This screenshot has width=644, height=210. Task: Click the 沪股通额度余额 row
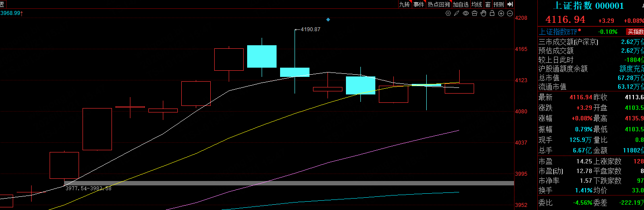click(x=591, y=69)
